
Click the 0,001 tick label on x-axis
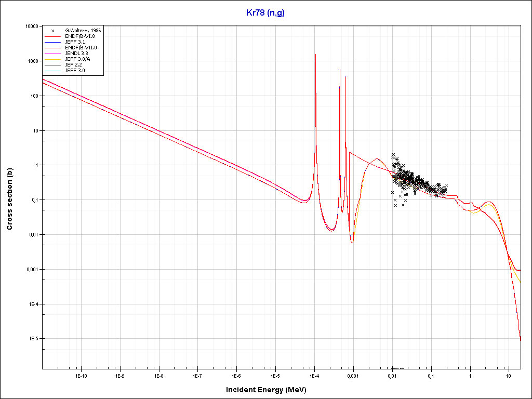click(x=353, y=375)
